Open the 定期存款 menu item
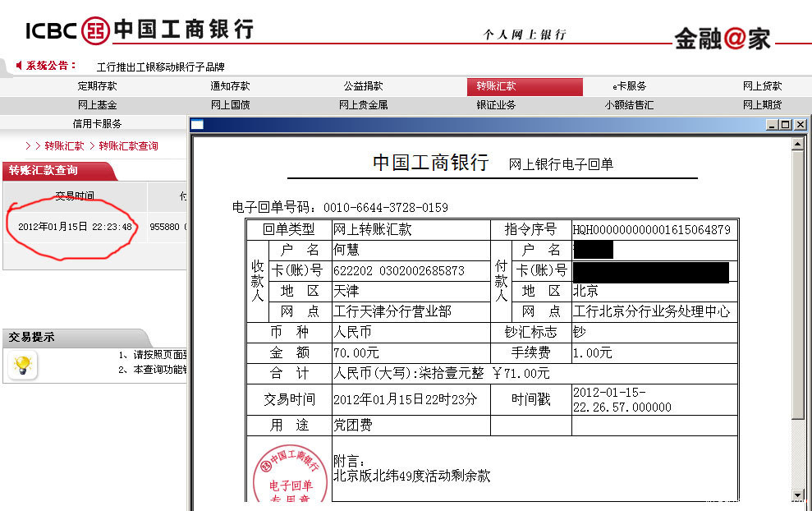 tap(97, 86)
